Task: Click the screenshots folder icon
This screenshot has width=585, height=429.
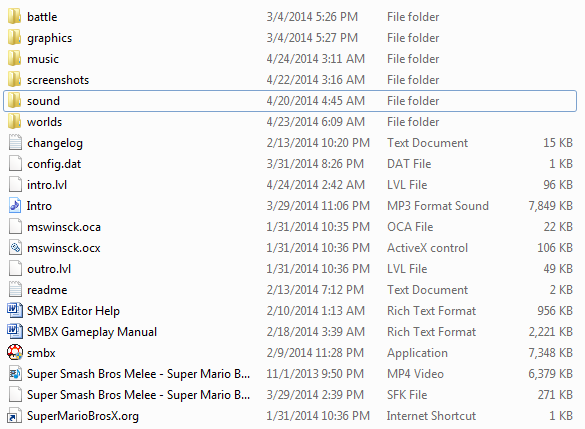Action: (15, 79)
